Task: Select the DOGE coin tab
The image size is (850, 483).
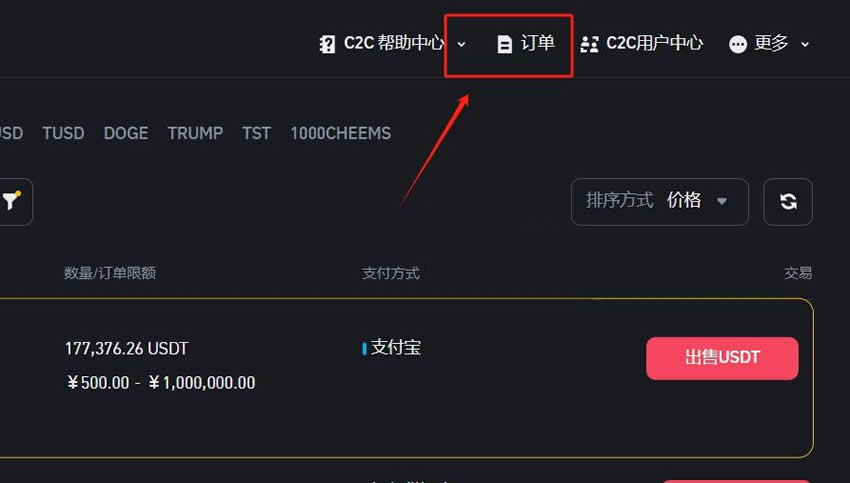Action: [x=126, y=133]
